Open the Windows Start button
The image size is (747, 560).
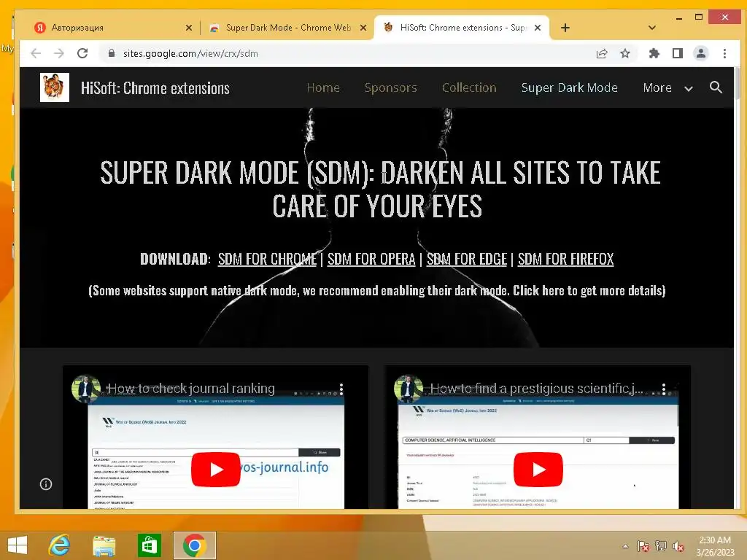18,545
